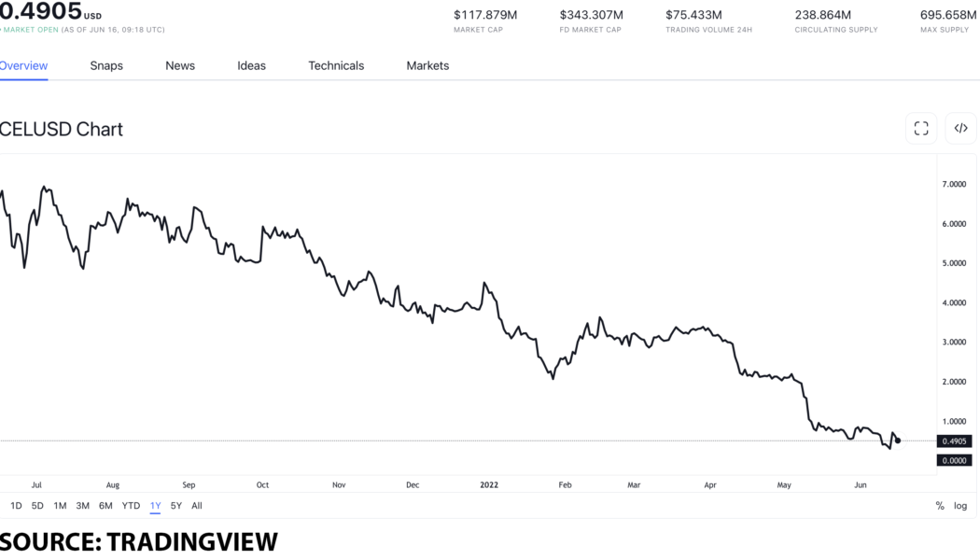Select the 3M chart timeframe
Viewport: 980px width, 560px height.
click(82, 505)
